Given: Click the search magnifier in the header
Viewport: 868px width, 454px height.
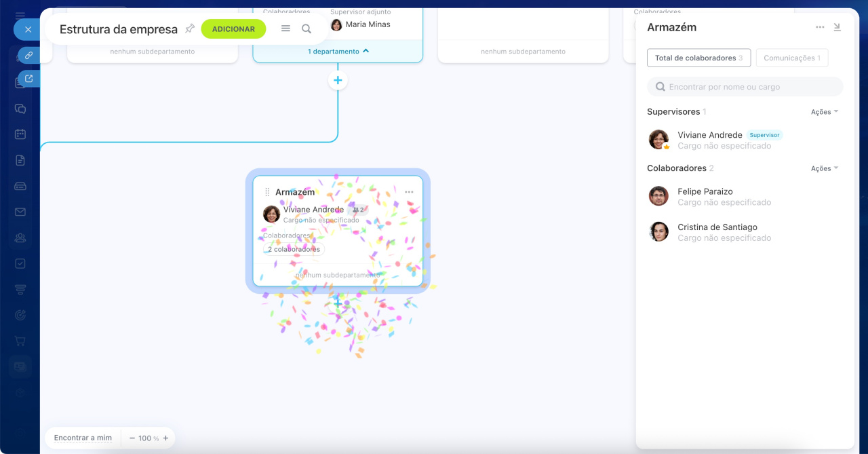Looking at the screenshot, I should point(307,29).
